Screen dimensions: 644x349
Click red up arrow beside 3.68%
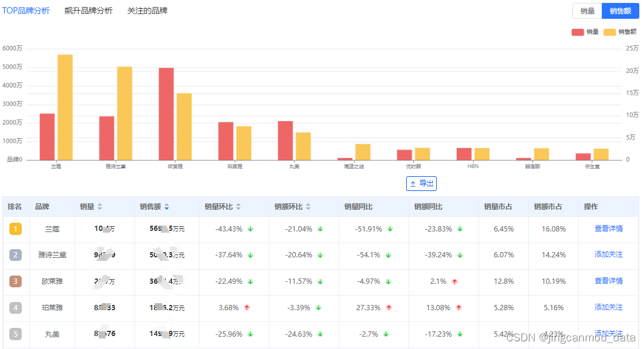tap(247, 307)
